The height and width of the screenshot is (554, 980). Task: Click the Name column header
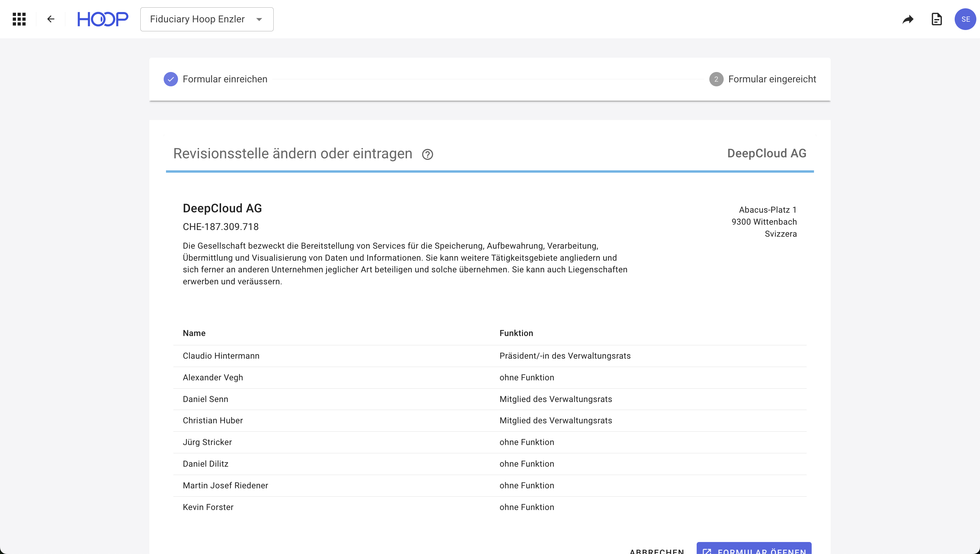[194, 333]
